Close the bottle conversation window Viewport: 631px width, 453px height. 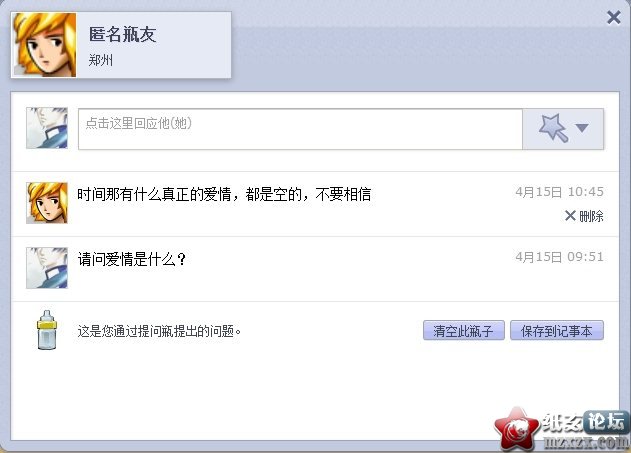pyautogui.click(x=613, y=17)
